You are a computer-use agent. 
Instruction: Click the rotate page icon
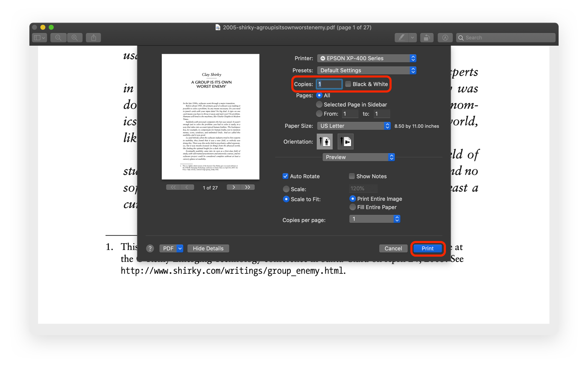[427, 38]
